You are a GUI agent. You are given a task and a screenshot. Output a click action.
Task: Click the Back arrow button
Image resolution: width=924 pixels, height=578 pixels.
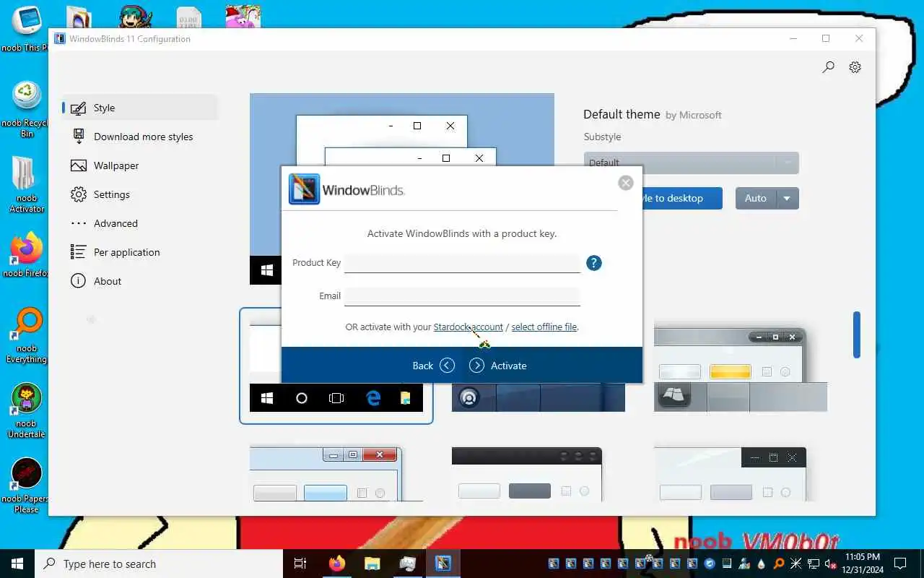point(433,366)
